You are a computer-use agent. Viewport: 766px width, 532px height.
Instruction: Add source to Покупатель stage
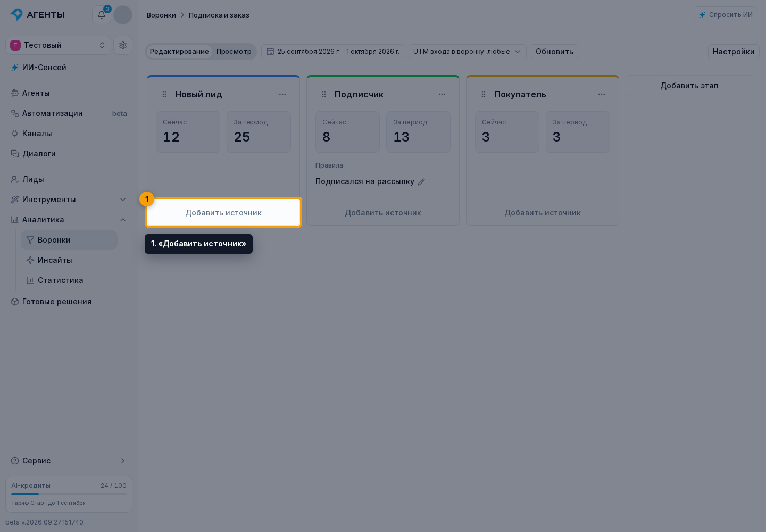pos(543,213)
